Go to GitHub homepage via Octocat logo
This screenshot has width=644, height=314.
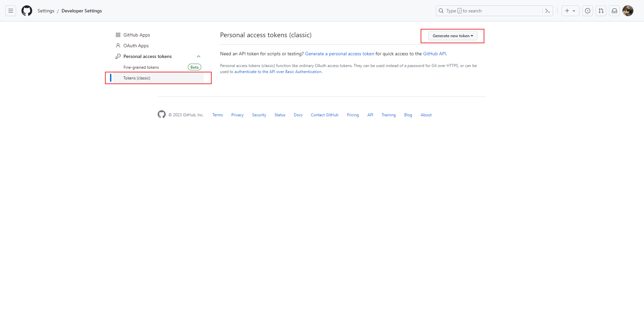coord(27,11)
